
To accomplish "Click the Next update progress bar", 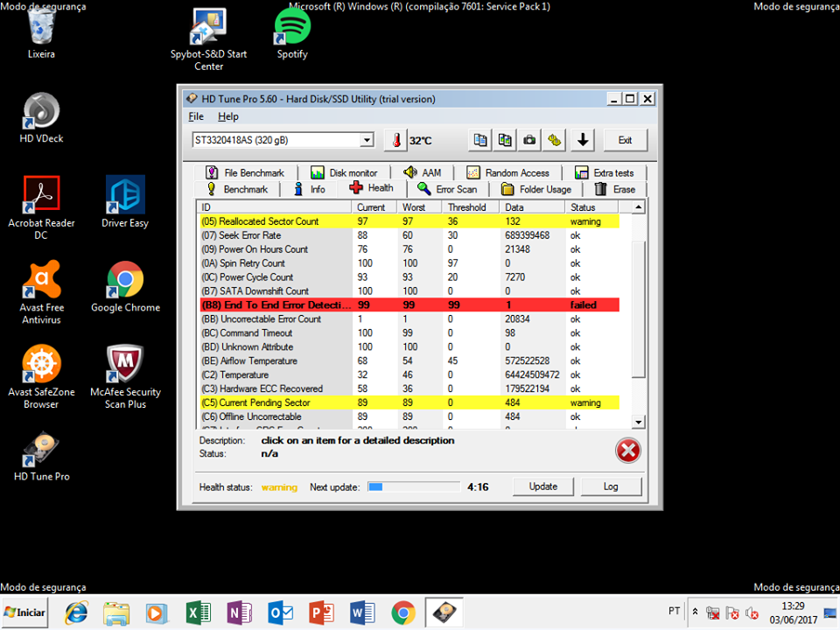I will 414,486.
